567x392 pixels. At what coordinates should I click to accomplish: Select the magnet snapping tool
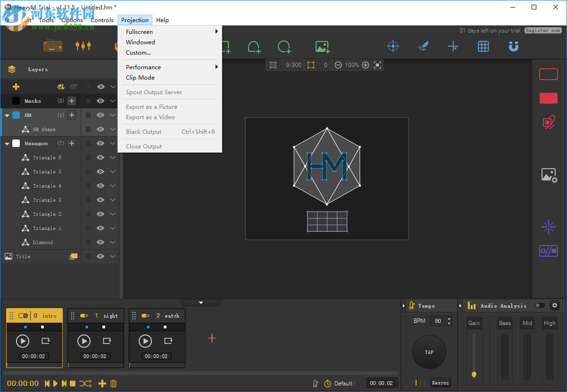click(513, 46)
